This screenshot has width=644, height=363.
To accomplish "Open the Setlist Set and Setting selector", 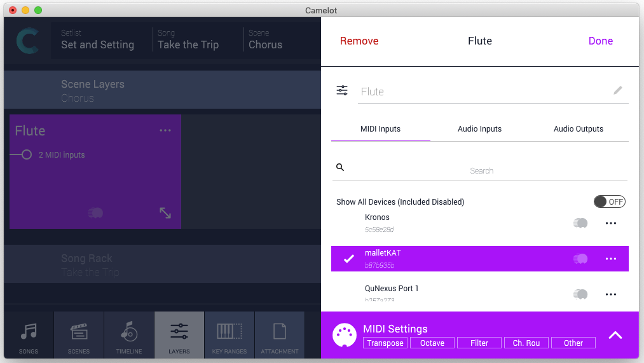I will coord(98,40).
